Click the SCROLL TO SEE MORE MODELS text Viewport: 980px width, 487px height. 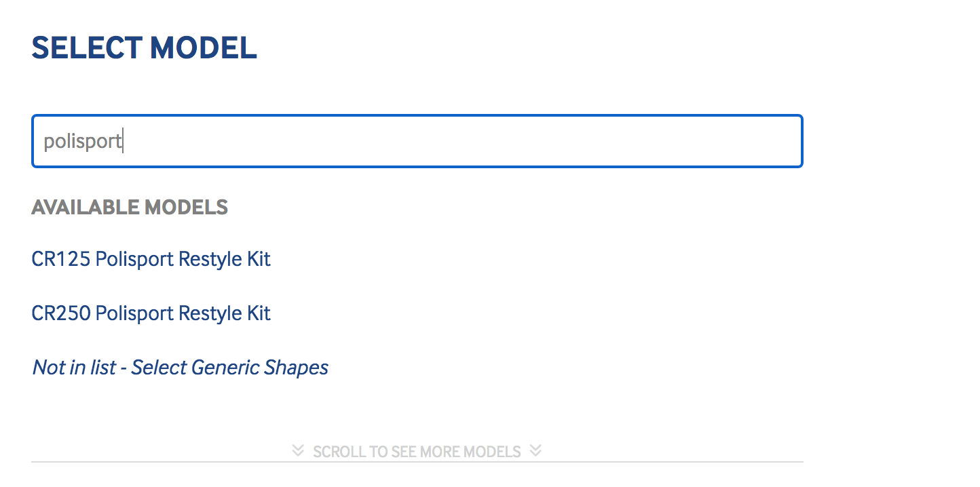(417, 452)
